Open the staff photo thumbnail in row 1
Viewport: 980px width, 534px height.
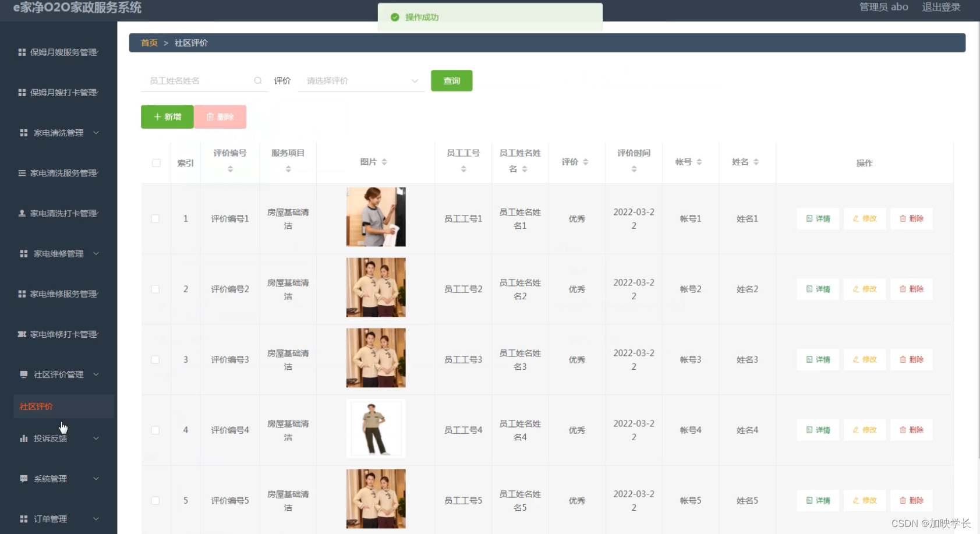pos(375,217)
